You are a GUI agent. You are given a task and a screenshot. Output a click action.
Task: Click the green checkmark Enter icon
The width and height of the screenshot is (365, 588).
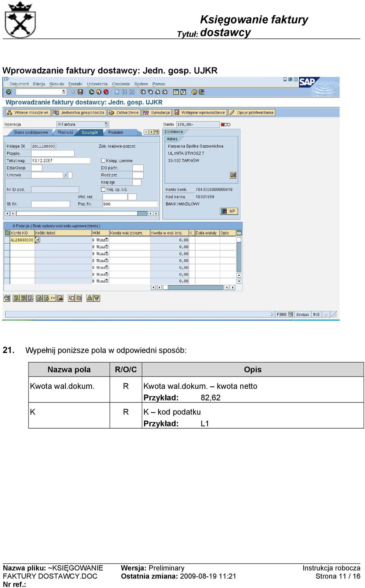point(9,92)
